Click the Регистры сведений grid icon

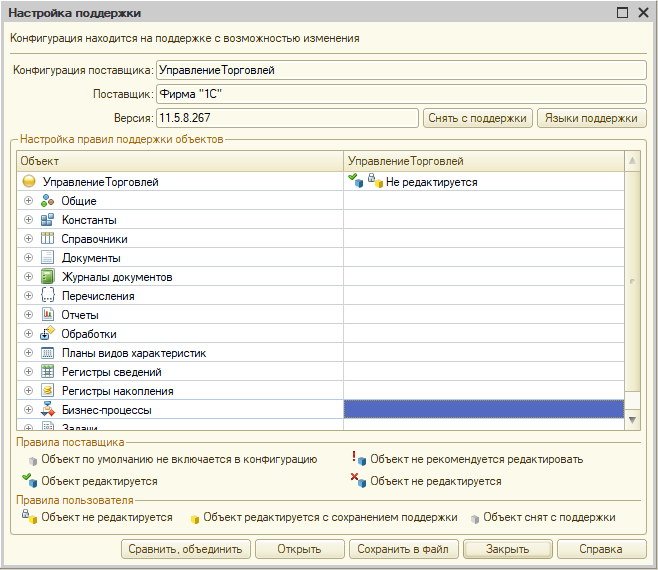(x=47, y=371)
